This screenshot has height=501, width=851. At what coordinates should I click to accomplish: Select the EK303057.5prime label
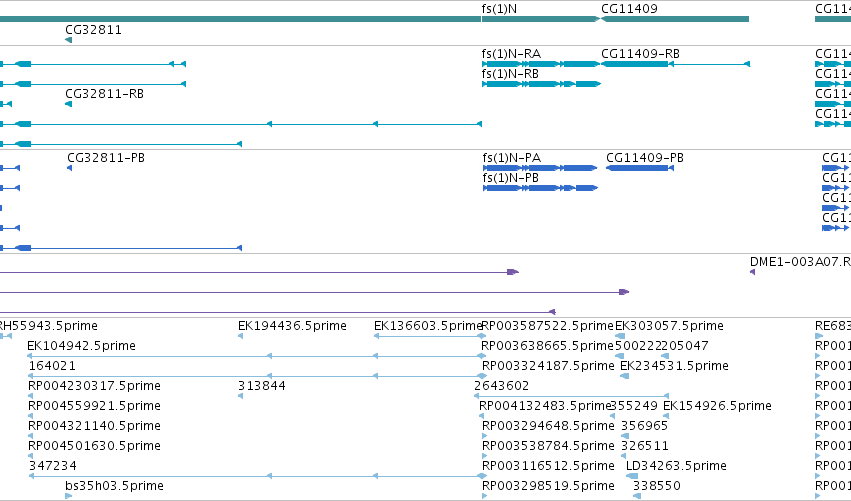[669, 326]
